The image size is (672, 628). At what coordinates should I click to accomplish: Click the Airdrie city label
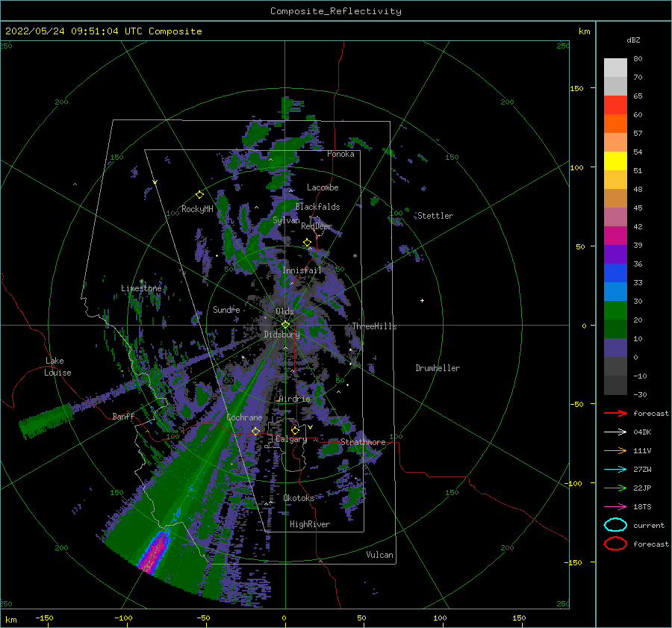[x=294, y=399]
